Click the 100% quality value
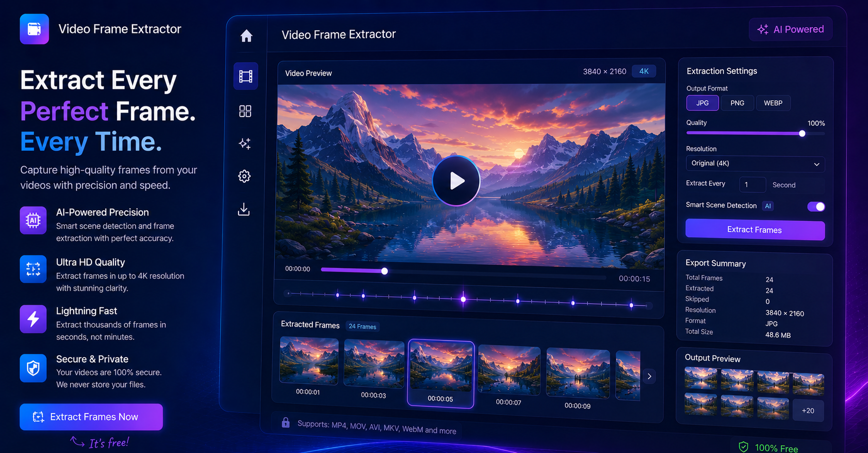Image resolution: width=868 pixels, height=453 pixels. pos(816,123)
